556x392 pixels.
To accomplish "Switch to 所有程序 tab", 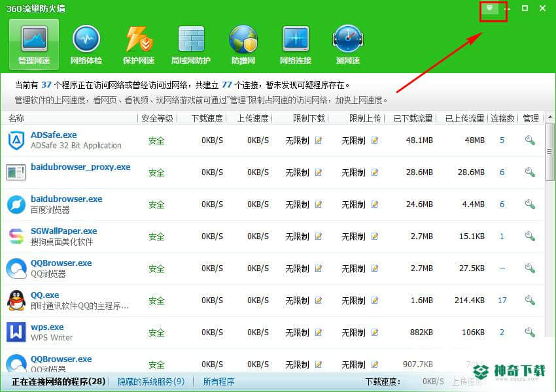I will [x=218, y=382].
